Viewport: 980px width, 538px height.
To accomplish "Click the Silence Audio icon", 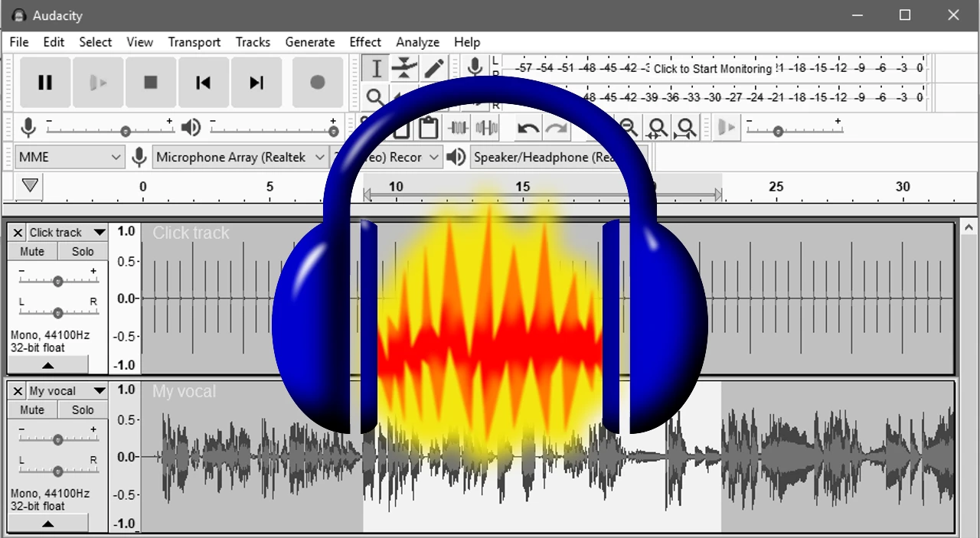I will (x=485, y=127).
